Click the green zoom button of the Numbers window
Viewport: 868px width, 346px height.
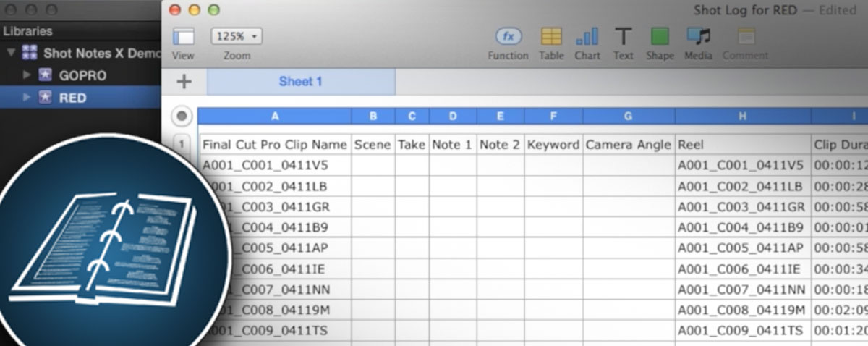click(213, 10)
